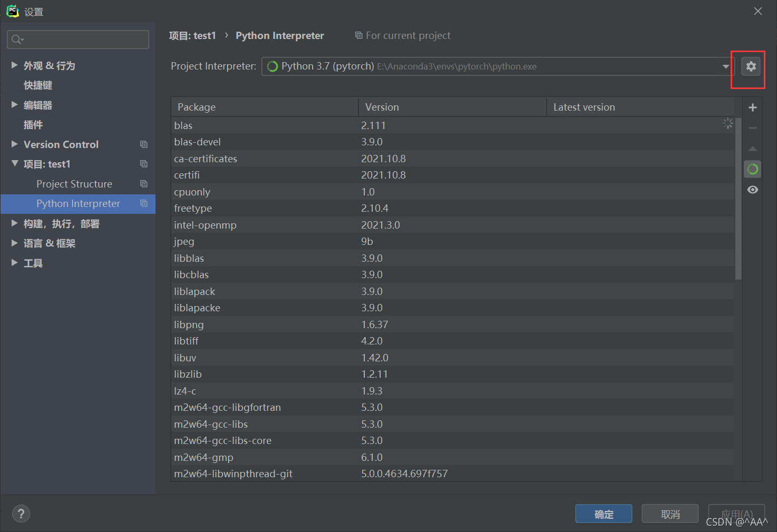Expand the 编辑器 section

click(15, 104)
